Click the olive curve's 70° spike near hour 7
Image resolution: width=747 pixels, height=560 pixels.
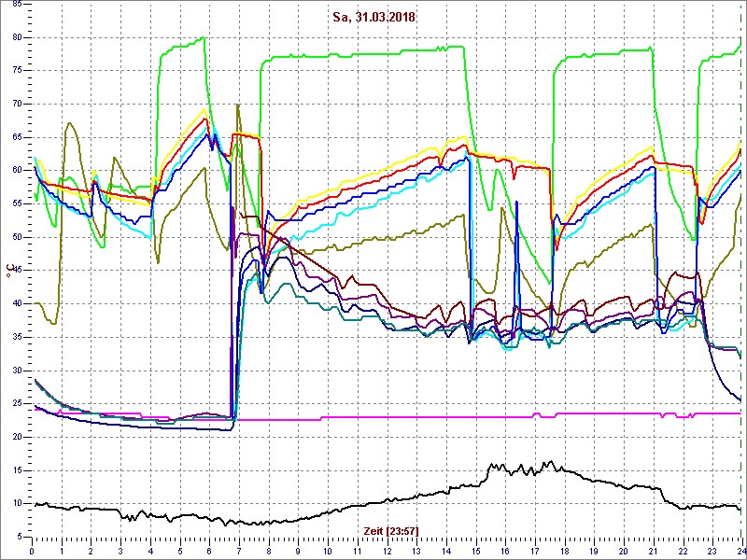click(237, 105)
